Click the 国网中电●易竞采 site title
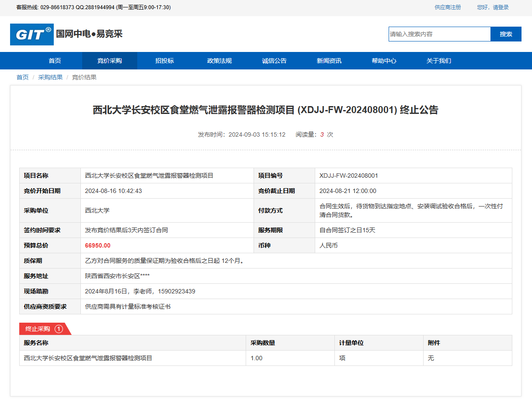 click(89, 34)
